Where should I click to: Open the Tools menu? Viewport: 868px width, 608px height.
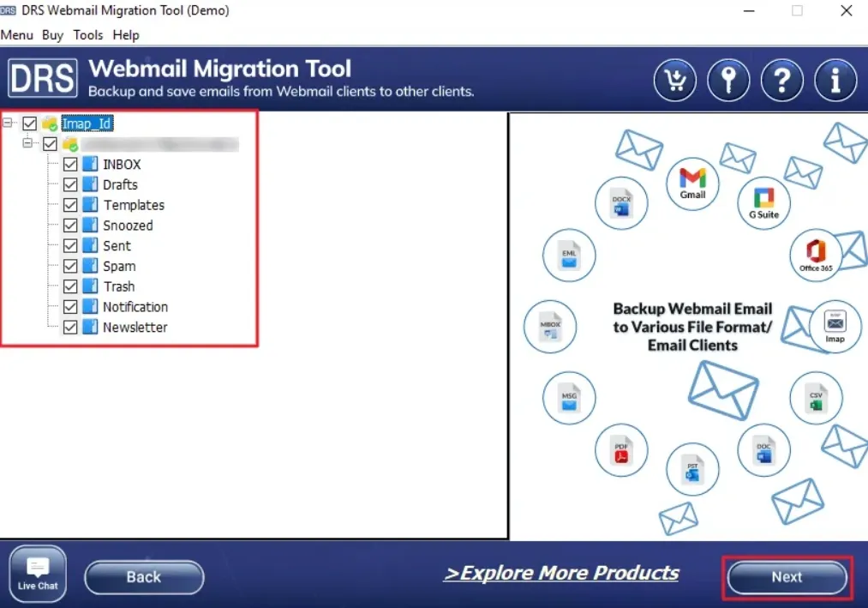[x=88, y=35]
